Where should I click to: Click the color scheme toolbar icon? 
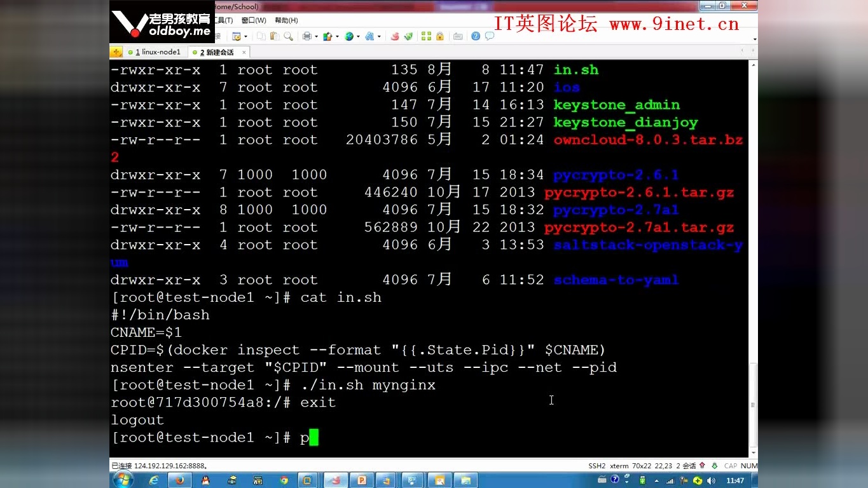(327, 36)
